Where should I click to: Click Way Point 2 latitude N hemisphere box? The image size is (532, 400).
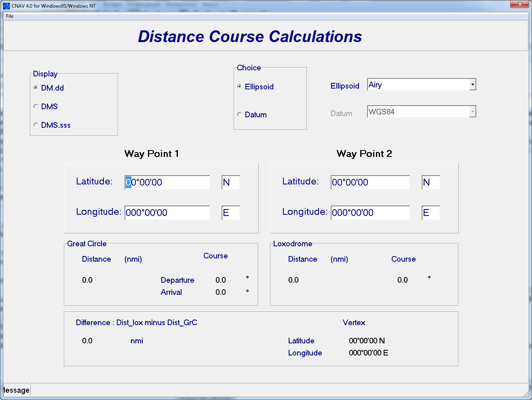(431, 182)
